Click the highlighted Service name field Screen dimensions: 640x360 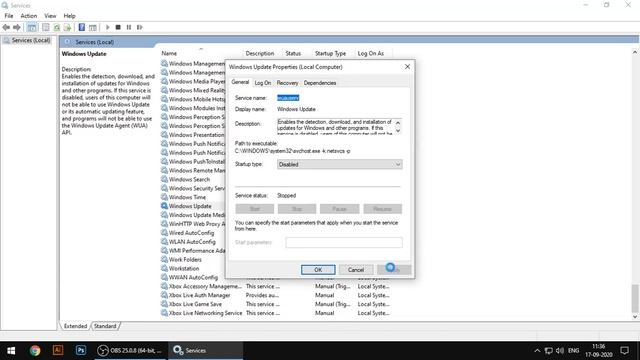pos(288,98)
